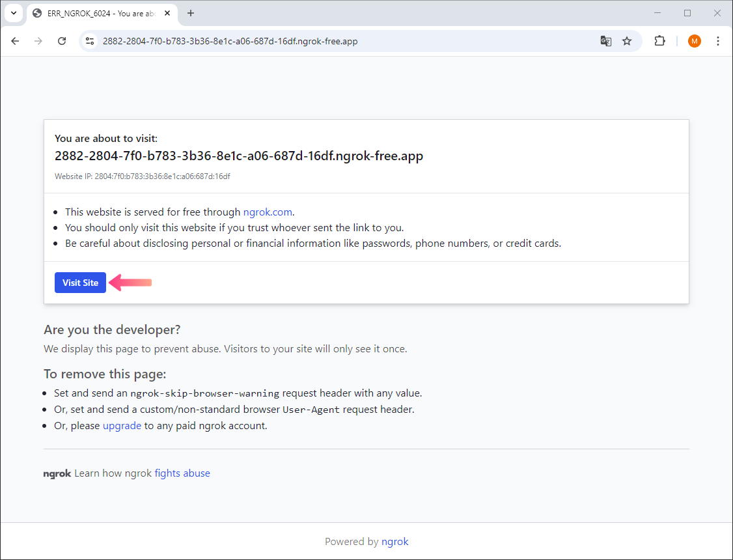Click the ngrok logo in the footer

point(57,473)
